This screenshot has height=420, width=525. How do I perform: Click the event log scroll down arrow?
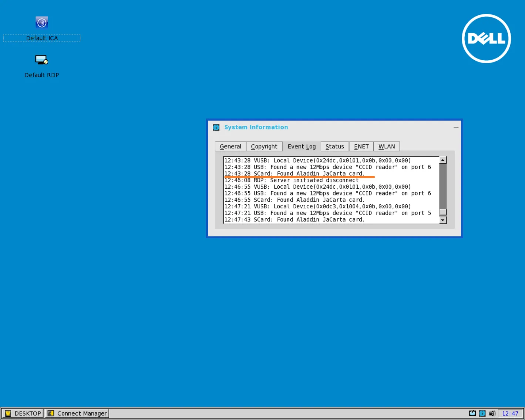[443, 220]
